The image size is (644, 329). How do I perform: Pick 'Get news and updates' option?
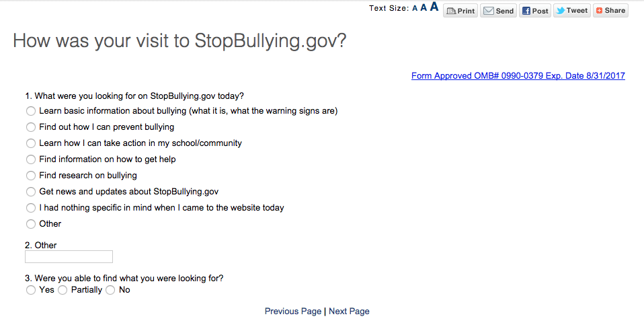click(31, 192)
